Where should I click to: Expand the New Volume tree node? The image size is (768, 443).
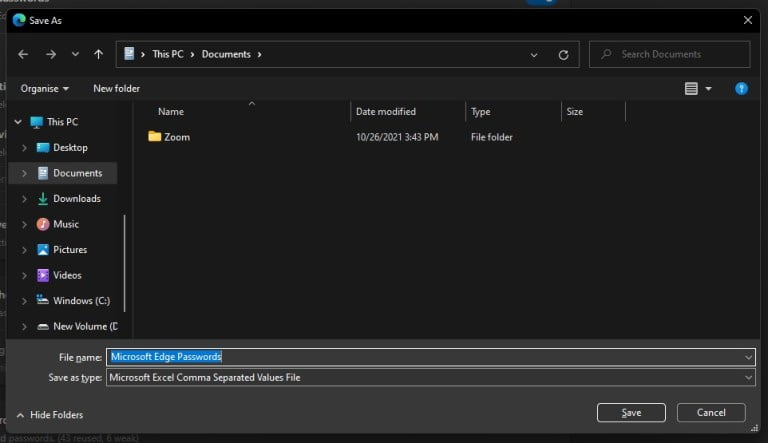click(x=24, y=326)
